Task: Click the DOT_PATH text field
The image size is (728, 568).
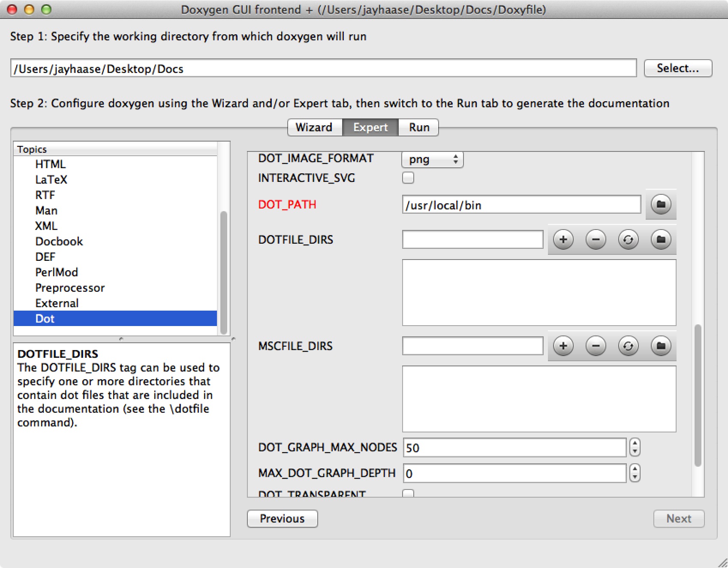Action: click(521, 205)
